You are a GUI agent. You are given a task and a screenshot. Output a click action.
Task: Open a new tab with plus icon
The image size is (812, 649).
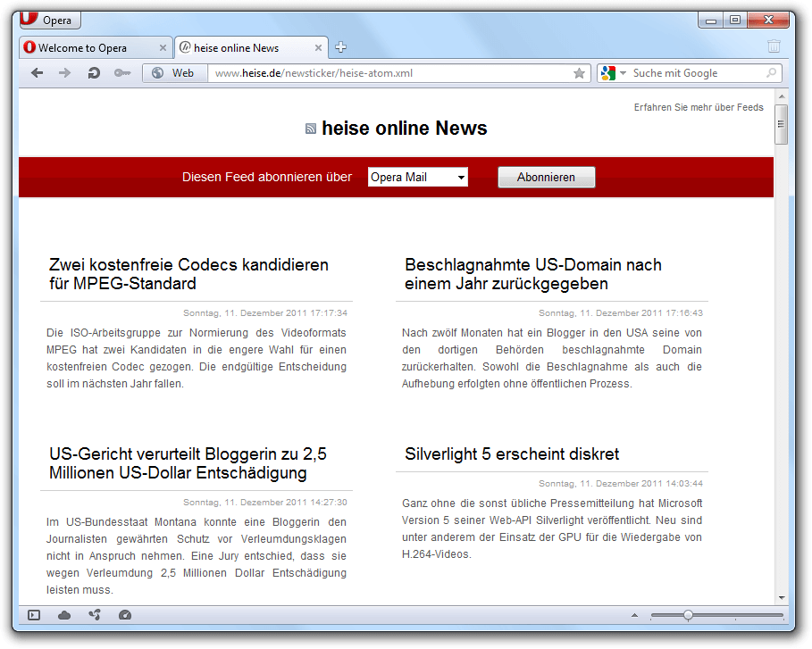(x=340, y=47)
